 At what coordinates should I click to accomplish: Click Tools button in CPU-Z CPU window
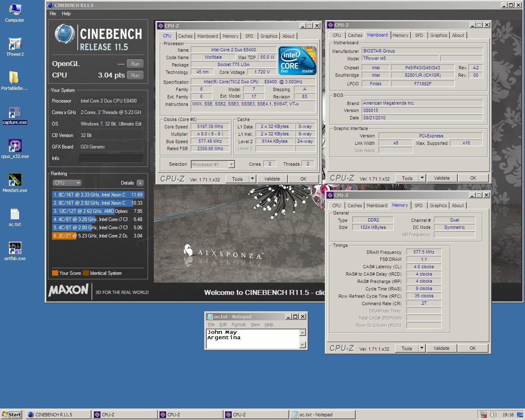237,179
